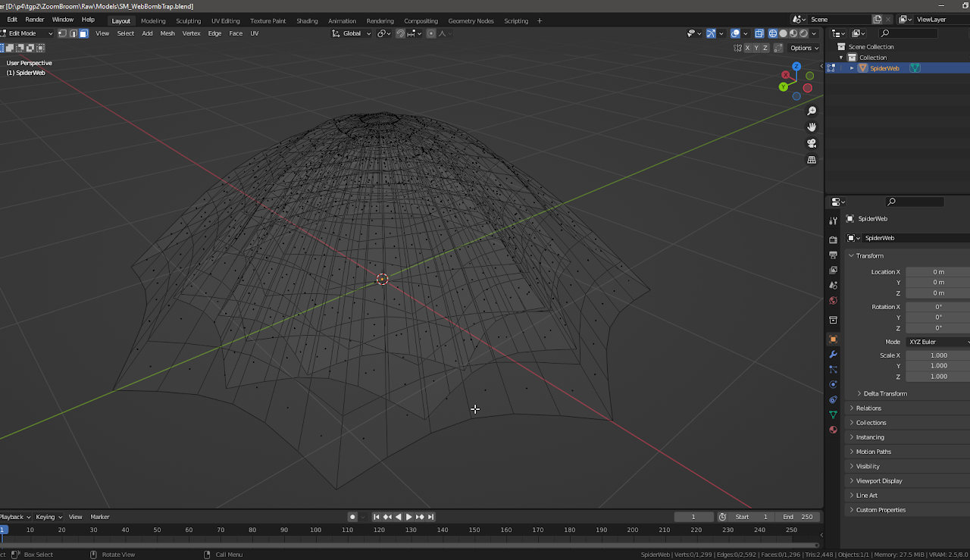Open the Modifiers wrench properties tab
This screenshot has height=560, width=970.
coord(833,355)
